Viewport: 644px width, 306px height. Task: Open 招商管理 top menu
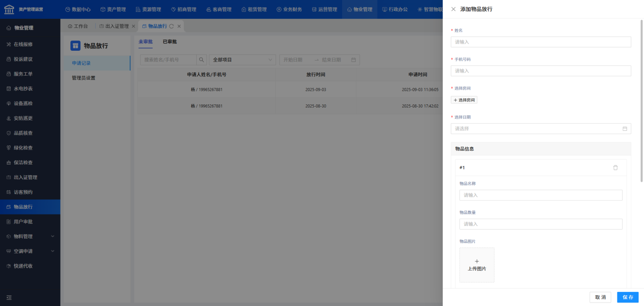[183, 9]
